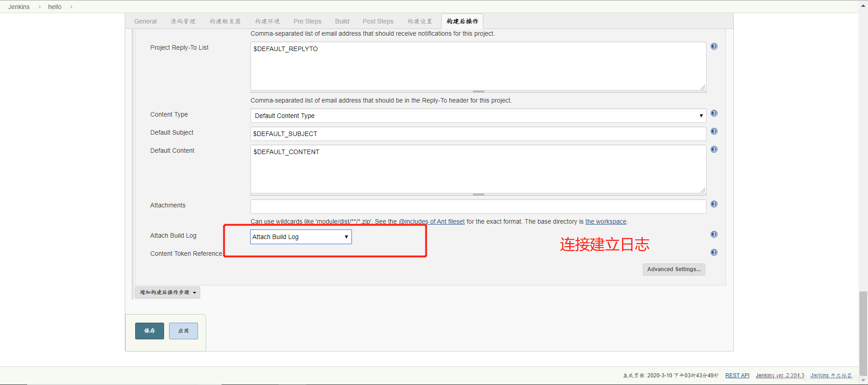
Task: Click the page vertical scrollbar thumb
Action: (863, 333)
